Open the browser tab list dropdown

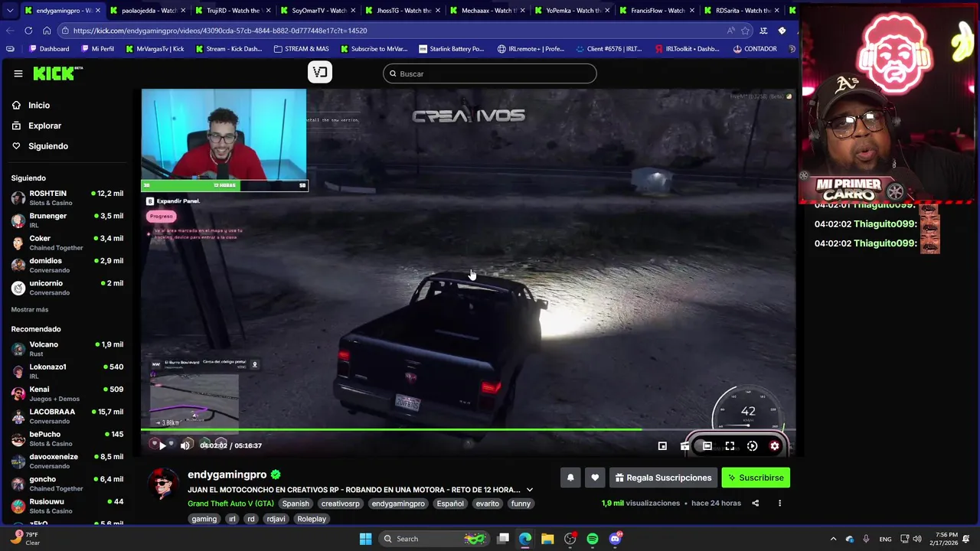click(x=9, y=11)
